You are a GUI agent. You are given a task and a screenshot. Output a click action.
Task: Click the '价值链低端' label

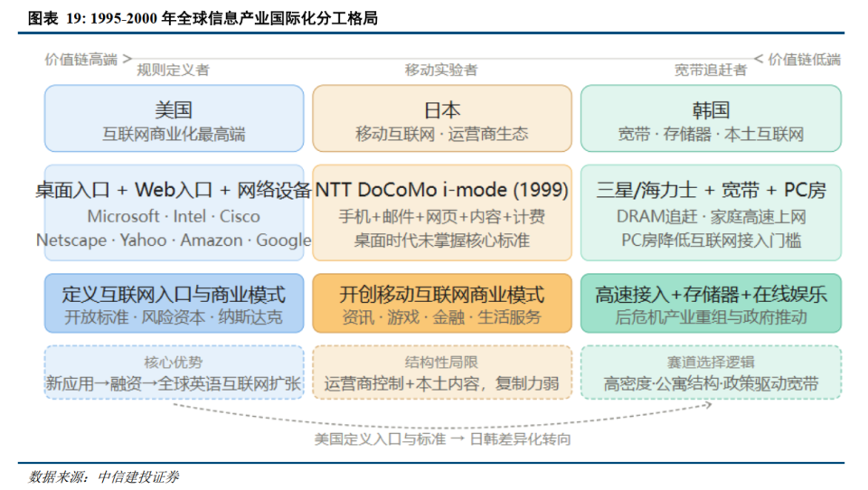pyautogui.click(x=804, y=60)
